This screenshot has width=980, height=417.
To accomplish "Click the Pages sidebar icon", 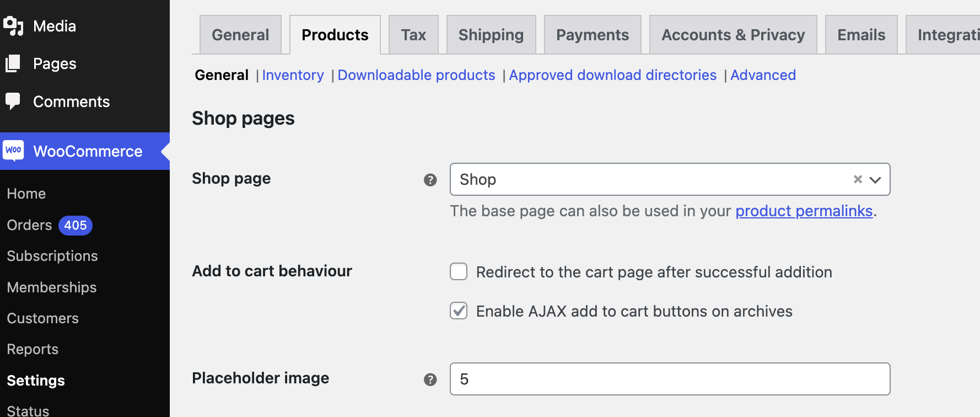I will 14,63.
